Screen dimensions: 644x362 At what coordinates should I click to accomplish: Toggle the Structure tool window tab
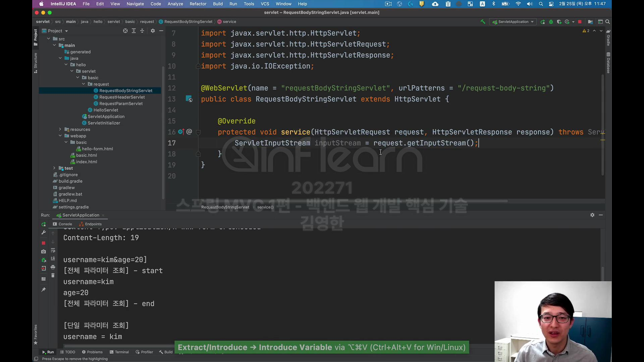[x=36, y=63]
